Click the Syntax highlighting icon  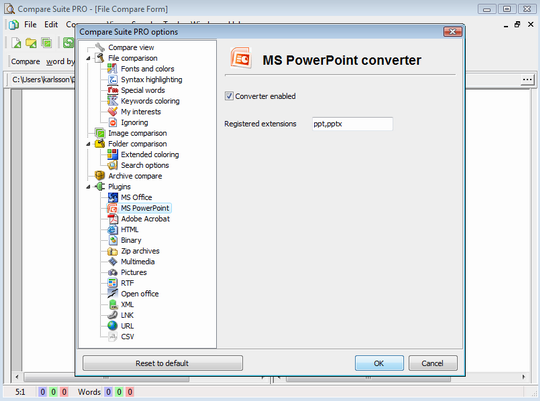click(112, 79)
